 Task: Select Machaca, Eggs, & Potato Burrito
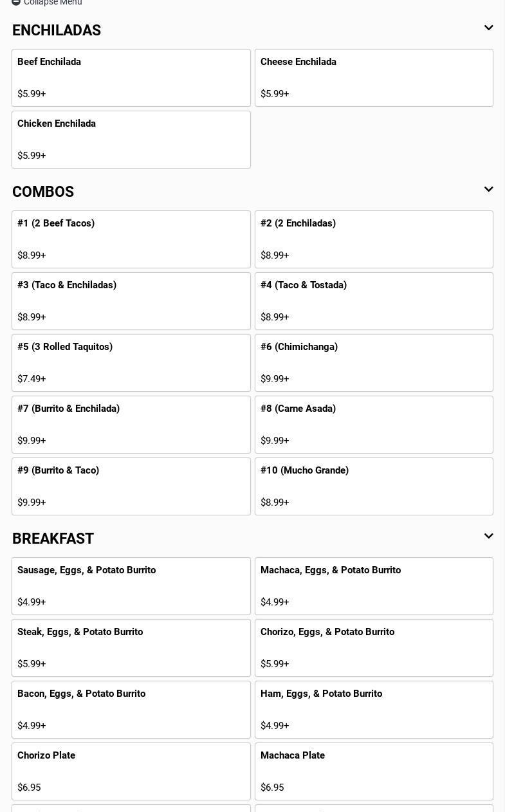point(374,586)
